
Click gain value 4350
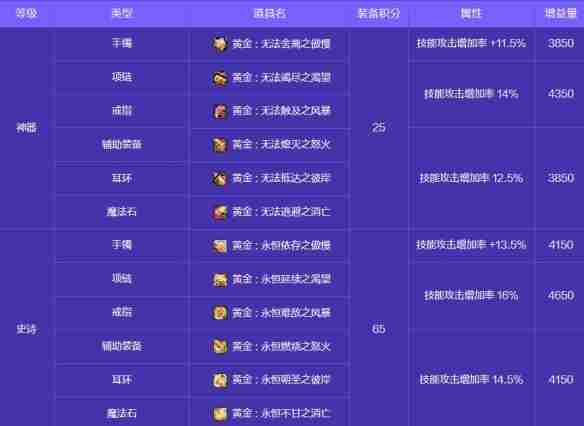pyautogui.click(x=561, y=93)
